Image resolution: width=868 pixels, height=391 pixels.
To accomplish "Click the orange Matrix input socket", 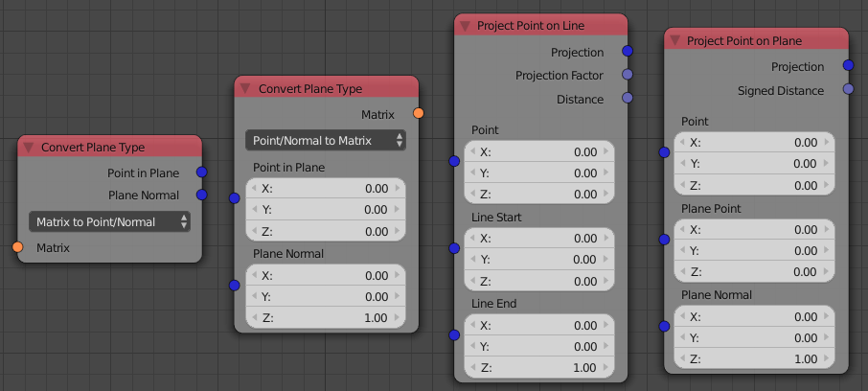I will (17, 247).
